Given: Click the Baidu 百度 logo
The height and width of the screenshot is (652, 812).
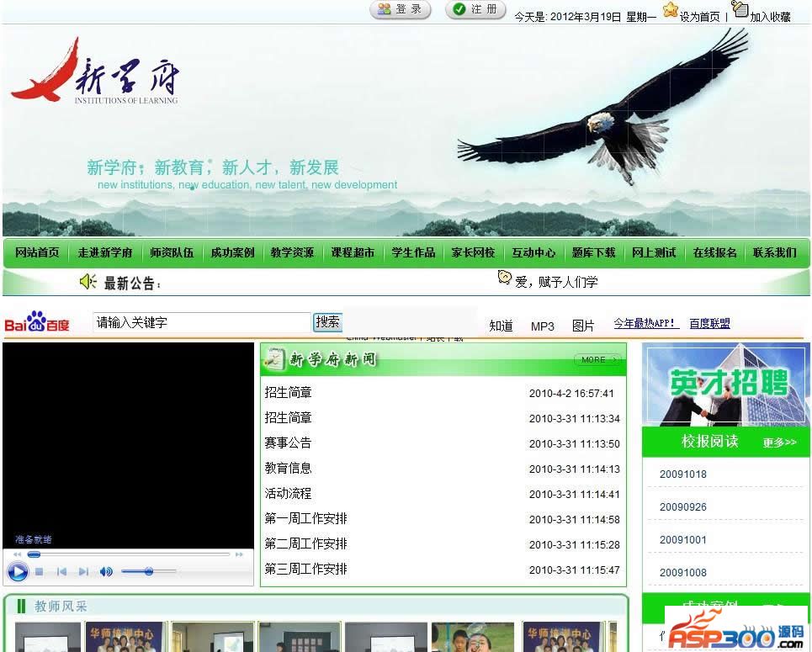Looking at the screenshot, I should (37, 322).
